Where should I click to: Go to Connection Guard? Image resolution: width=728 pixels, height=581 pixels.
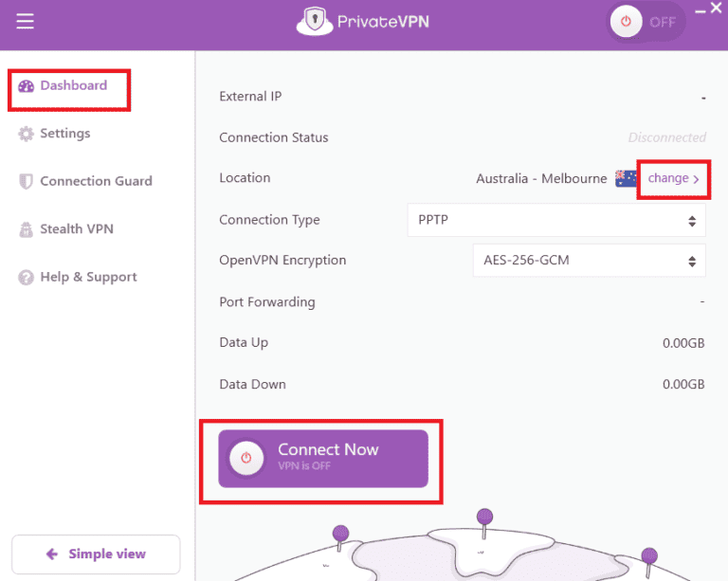point(85,181)
